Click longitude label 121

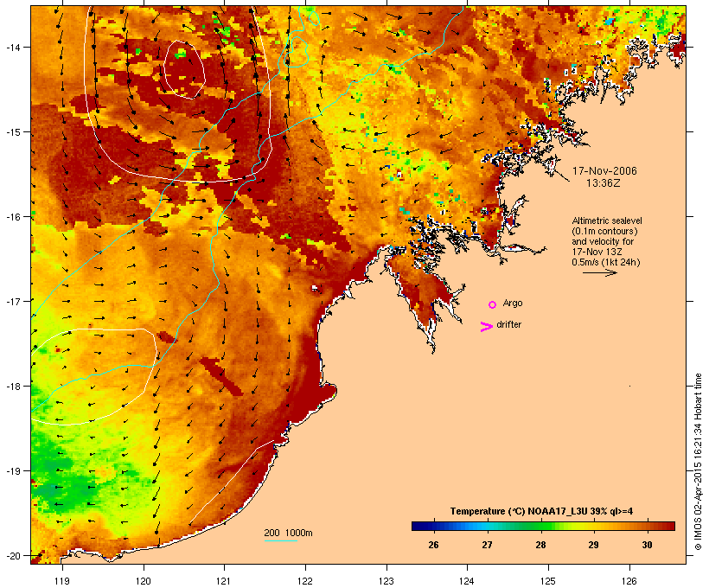pos(224,581)
